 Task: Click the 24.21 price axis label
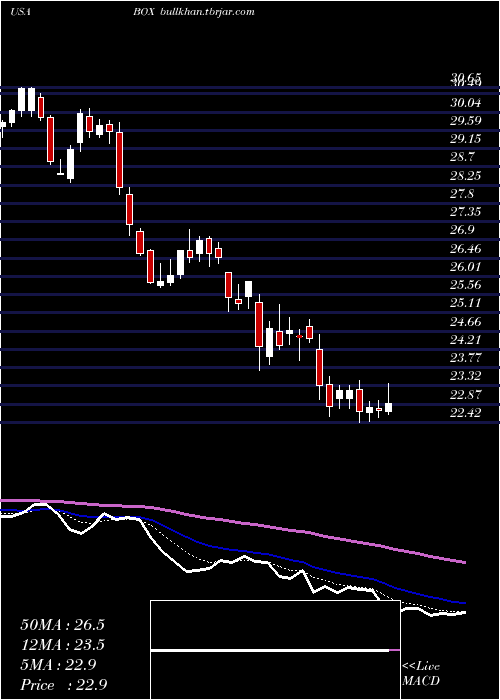(x=466, y=340)
